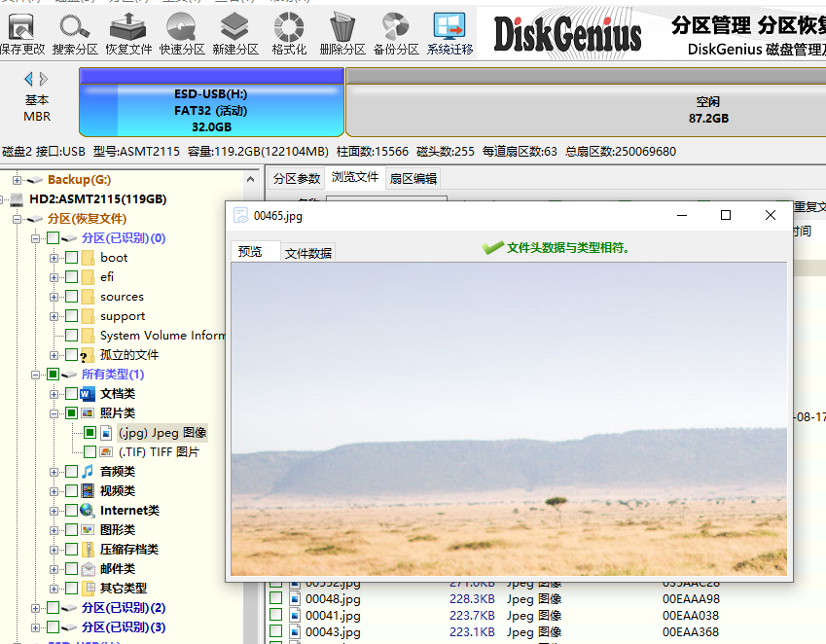
Task: Uncheck the (.jpg) Jpeg 图像 checkbox
Action: coord(90,433)
